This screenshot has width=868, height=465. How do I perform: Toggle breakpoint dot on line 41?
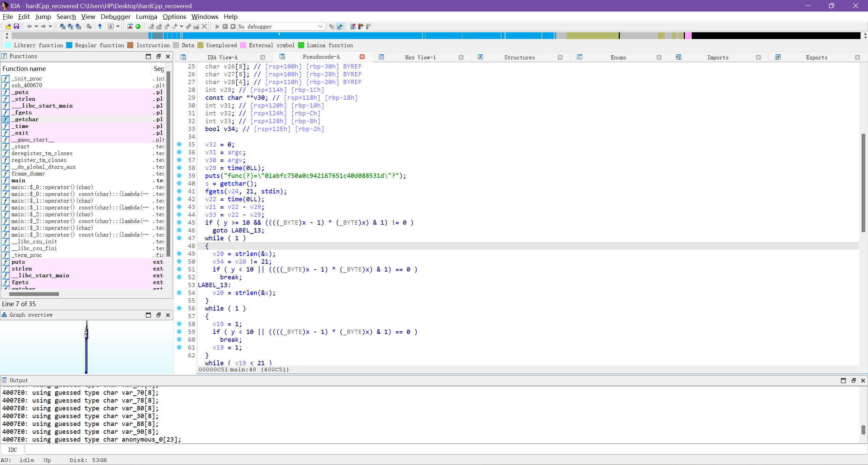click(179, 191)
